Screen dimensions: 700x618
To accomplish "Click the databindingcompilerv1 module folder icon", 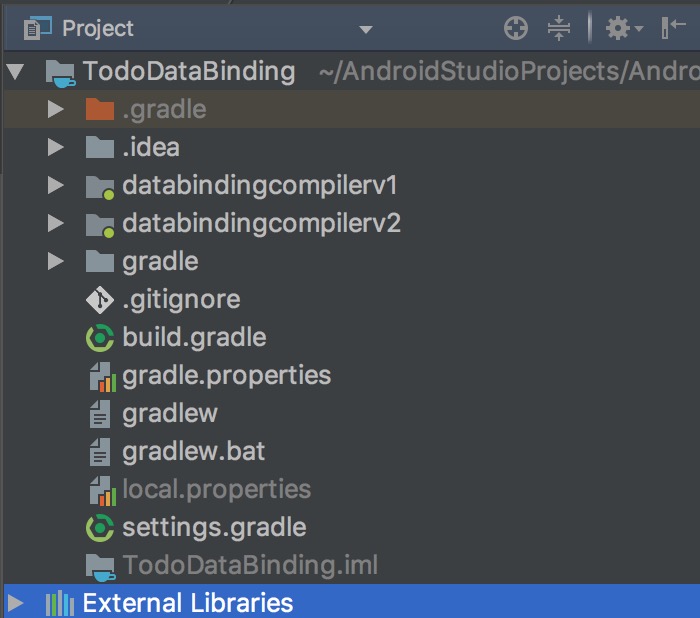I will click(x=100, y=186).
